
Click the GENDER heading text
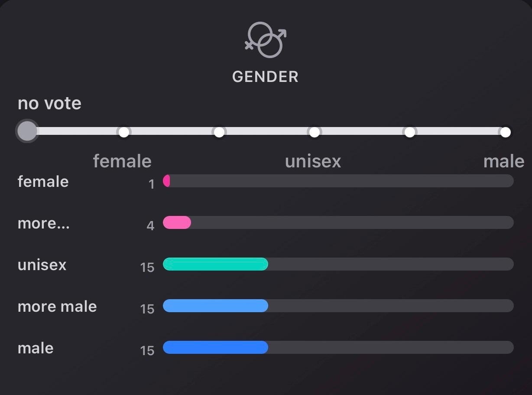(265, 77)
